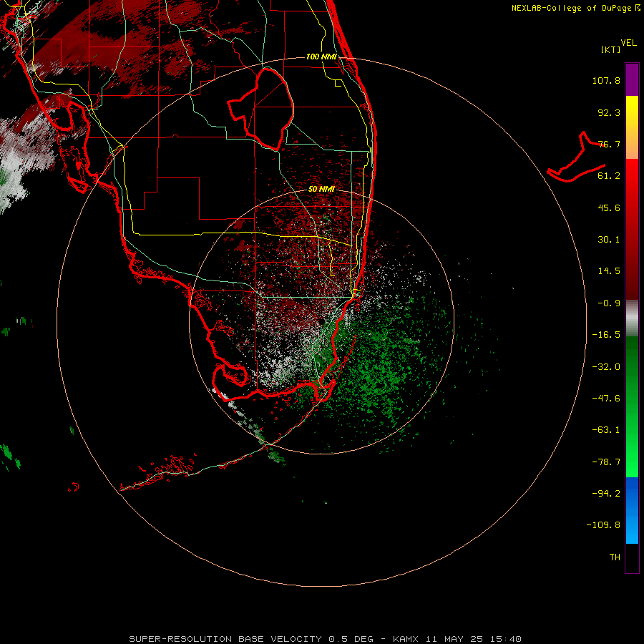Click the [KT] units label

point(610,49)
